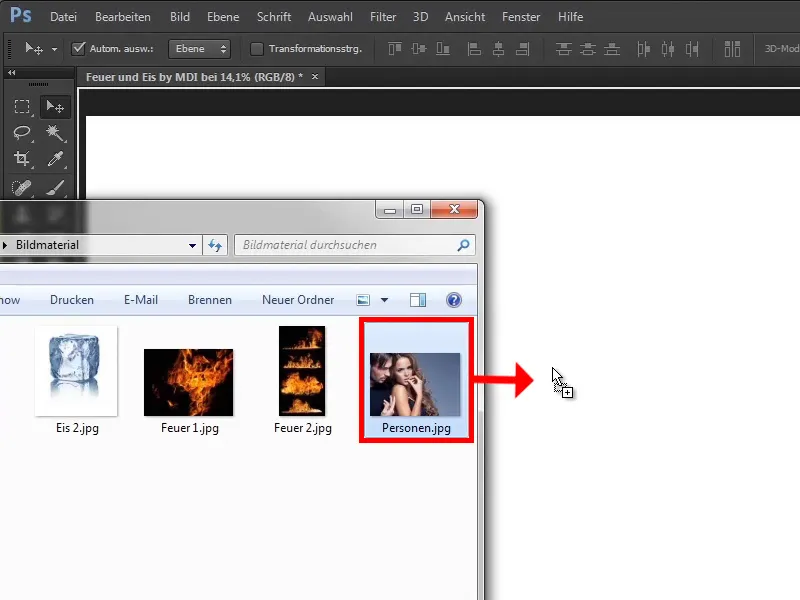Open the Bildmaterial address bar dropdown

pyautogui.click(x=190, y=244)
